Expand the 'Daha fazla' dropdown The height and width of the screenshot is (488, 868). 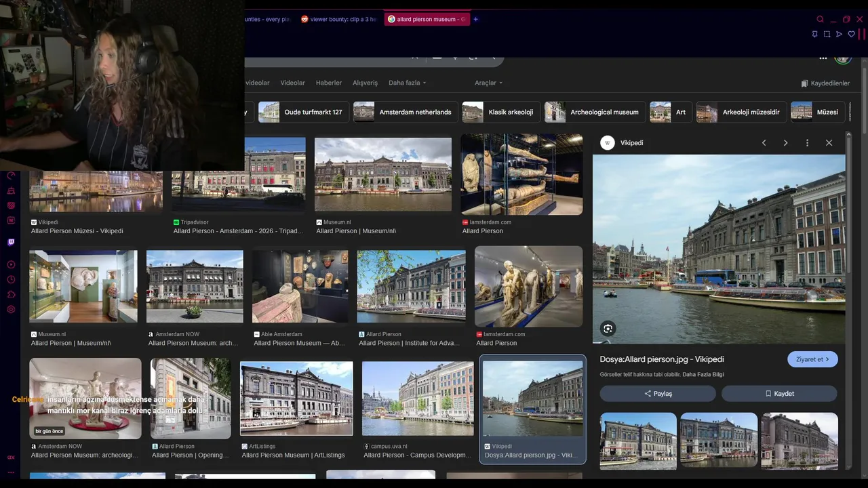pyautogui.click(x=407, y=83)
